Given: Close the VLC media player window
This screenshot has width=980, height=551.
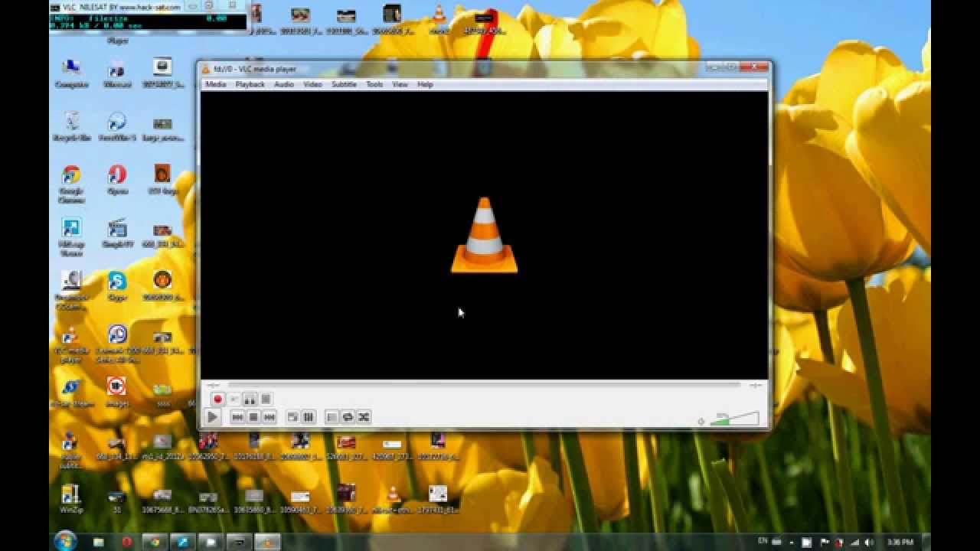Looking at the screenshot, I should 754,67.
